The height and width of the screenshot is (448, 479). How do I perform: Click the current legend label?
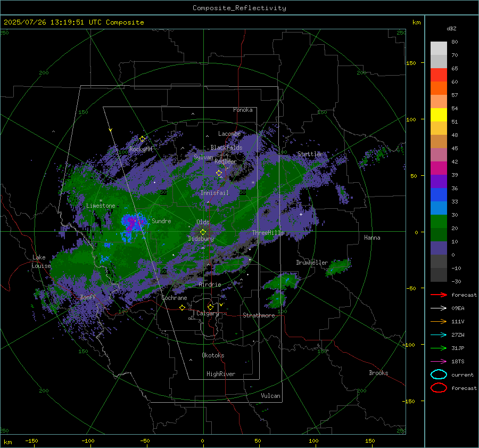click(x=463, y=374)
